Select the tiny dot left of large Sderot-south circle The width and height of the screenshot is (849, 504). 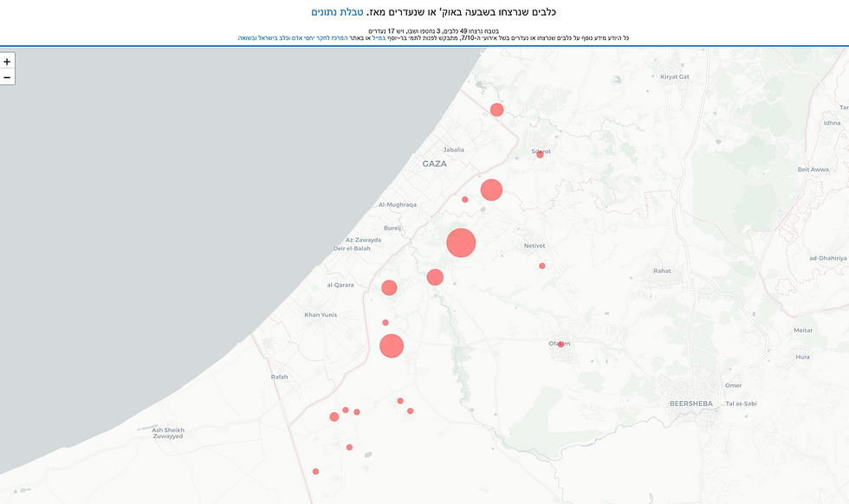coord(464,200)
